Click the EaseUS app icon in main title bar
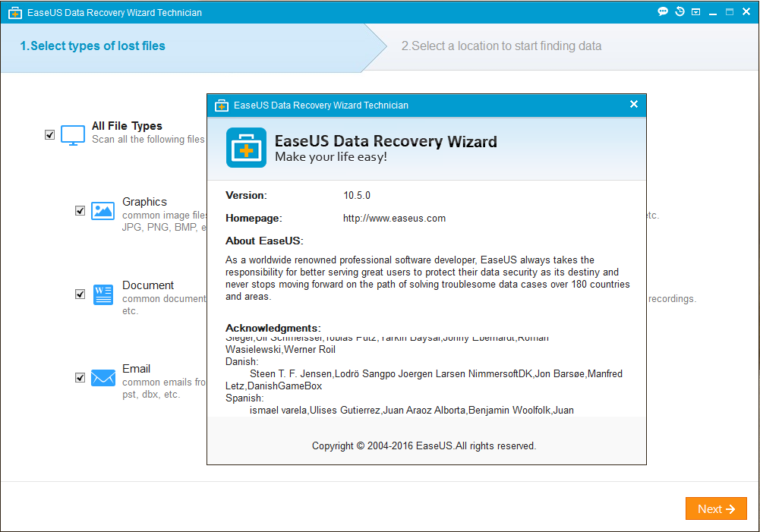The height and width of the screenshot is (532, 760). click(x=15, y=13)
